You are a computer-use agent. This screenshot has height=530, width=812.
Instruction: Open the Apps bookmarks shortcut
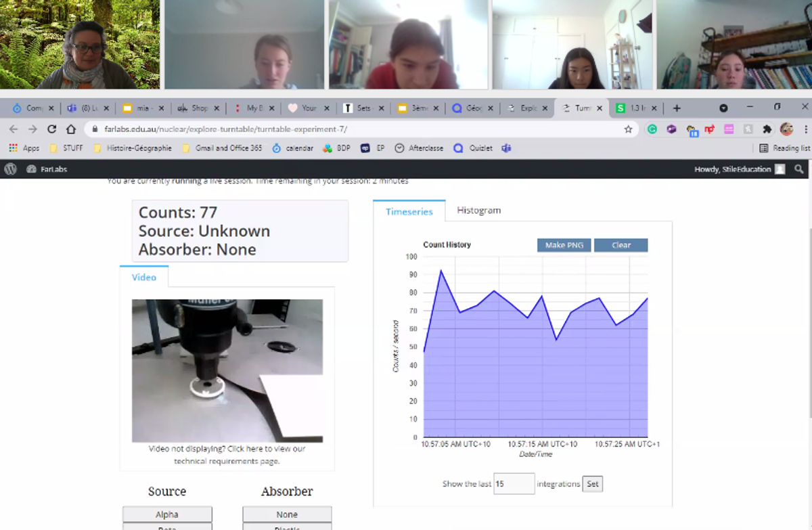pyautogui.click(x=24, y=148)
